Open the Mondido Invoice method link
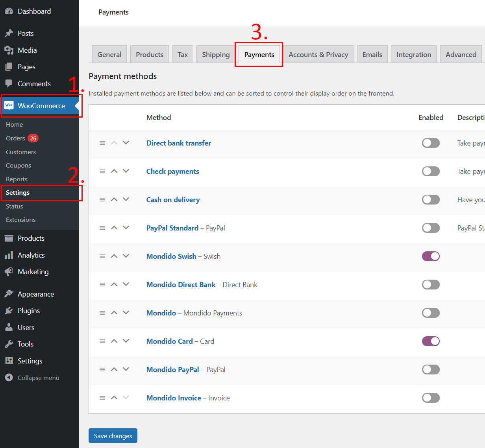Screen dimensions: 485x448 point(174,398)
